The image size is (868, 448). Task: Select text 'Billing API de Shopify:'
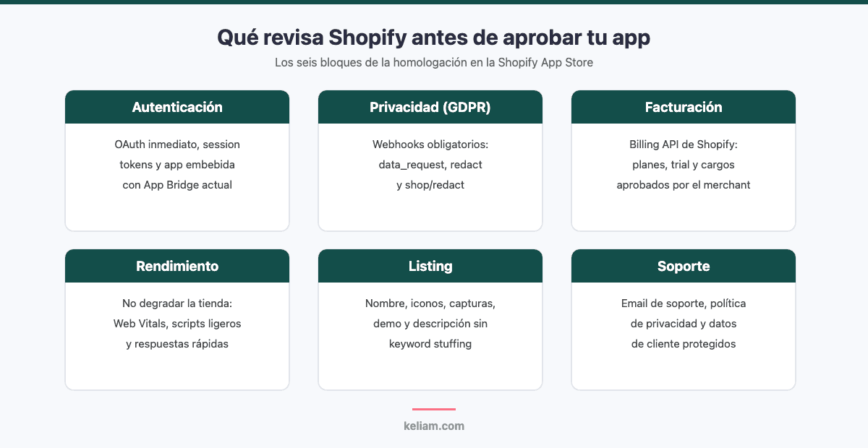[684, 145]
